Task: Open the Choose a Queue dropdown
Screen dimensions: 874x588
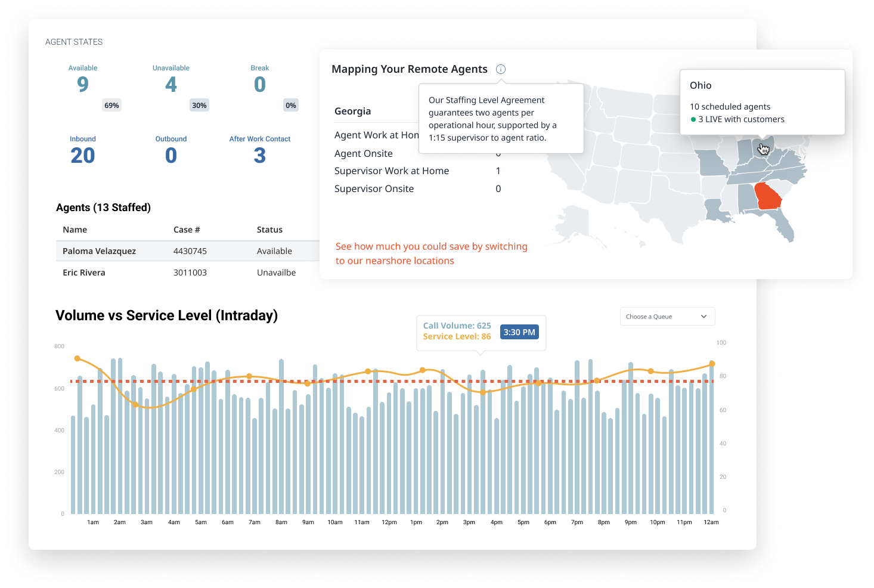Action: click(x=667, y=317)
